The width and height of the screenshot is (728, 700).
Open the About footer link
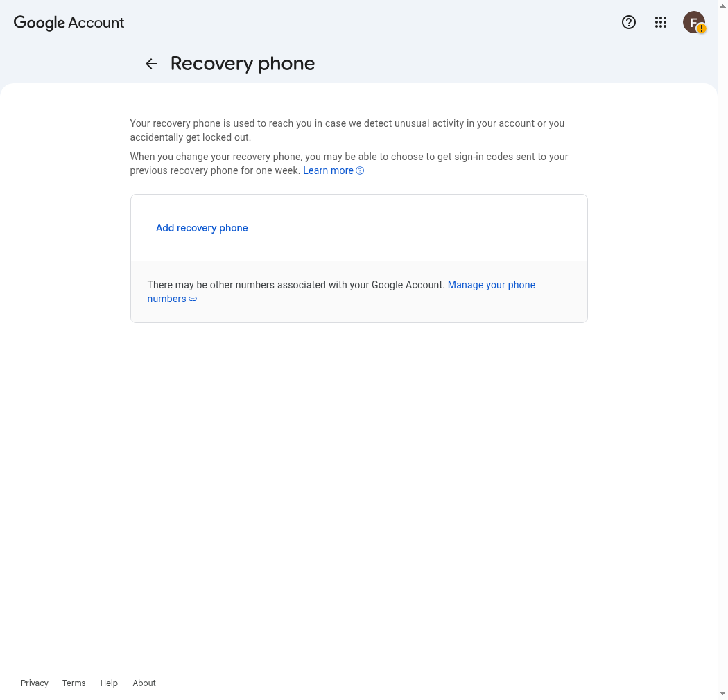pos(144,683)
